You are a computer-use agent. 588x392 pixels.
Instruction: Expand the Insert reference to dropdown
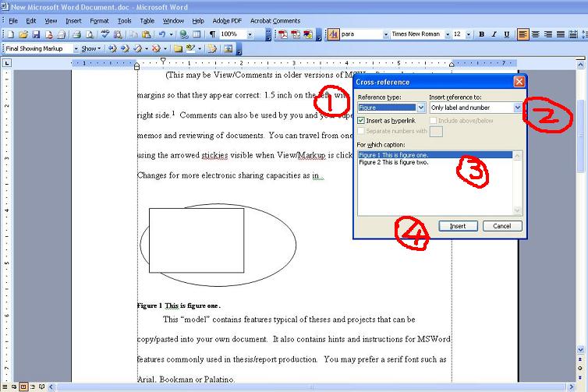pyautogui.click(x=517, y=108)
